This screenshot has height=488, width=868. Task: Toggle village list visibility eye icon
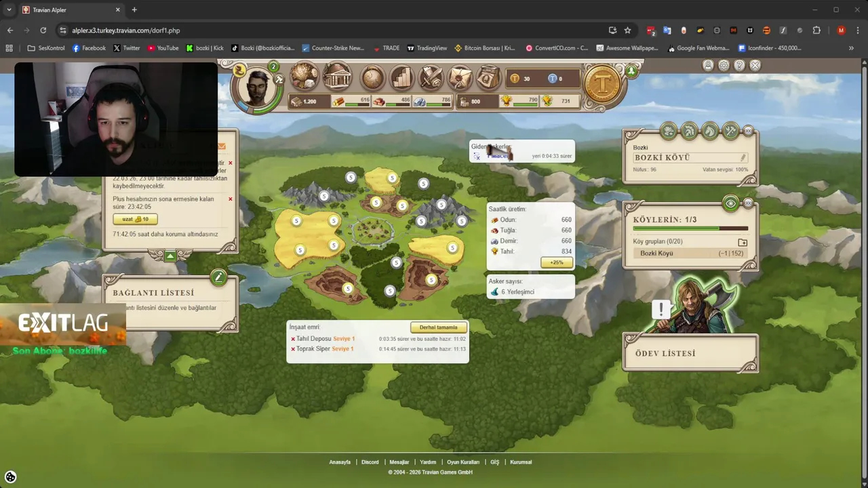(730, 203)
